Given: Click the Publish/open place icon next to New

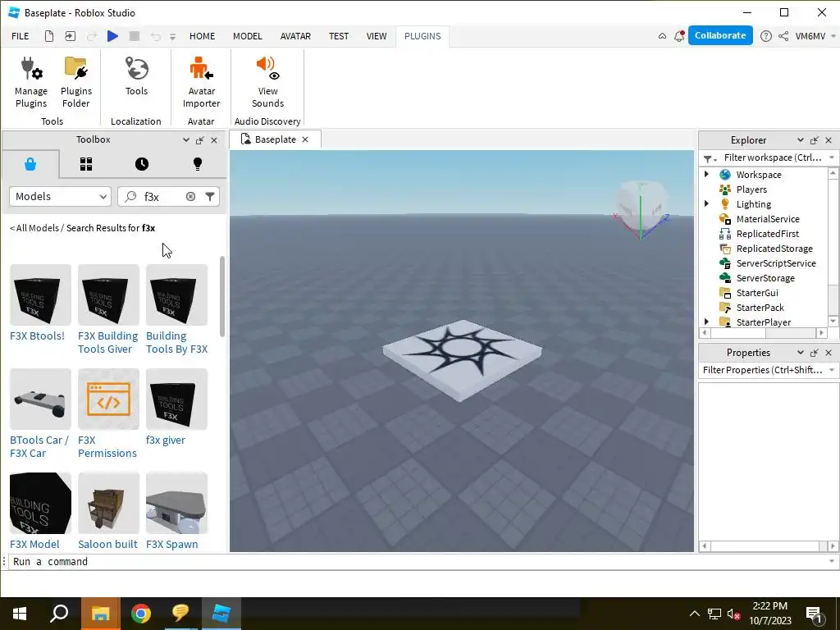Looking at the screenshot, I should 71,36.
